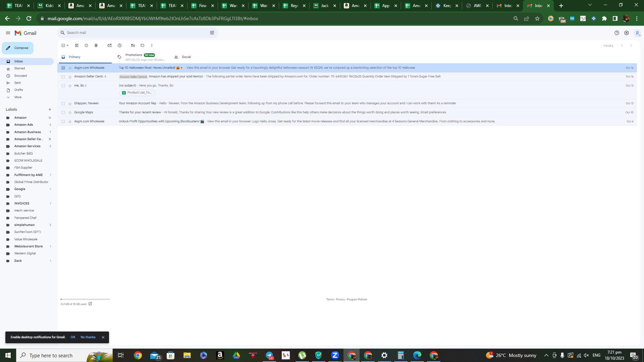
Task: Open Windows Start menu
Action: [x=8, y=355]
